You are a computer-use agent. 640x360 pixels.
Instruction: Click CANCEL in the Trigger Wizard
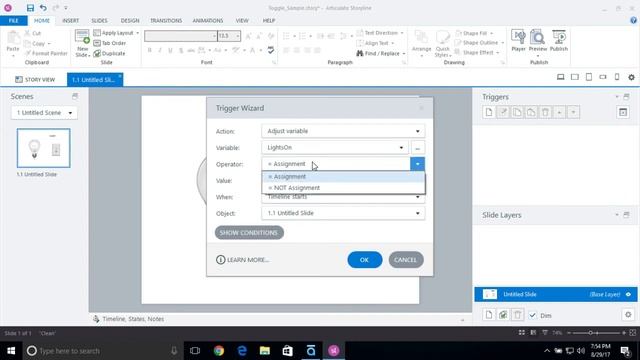pyautogui.click(x=406, y=260)
